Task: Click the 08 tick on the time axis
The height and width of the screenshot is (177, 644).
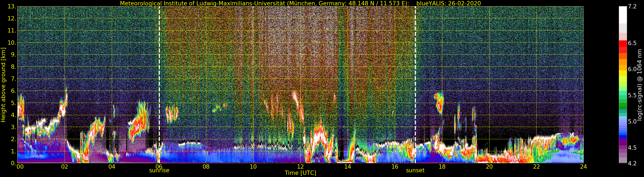Action: click(206, 166)
